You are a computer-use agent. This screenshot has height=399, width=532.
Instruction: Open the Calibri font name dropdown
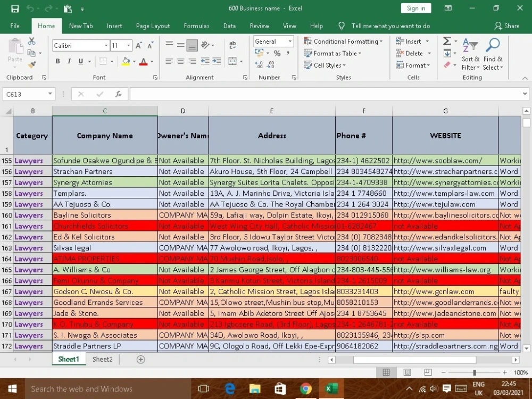tap(106, 45)
